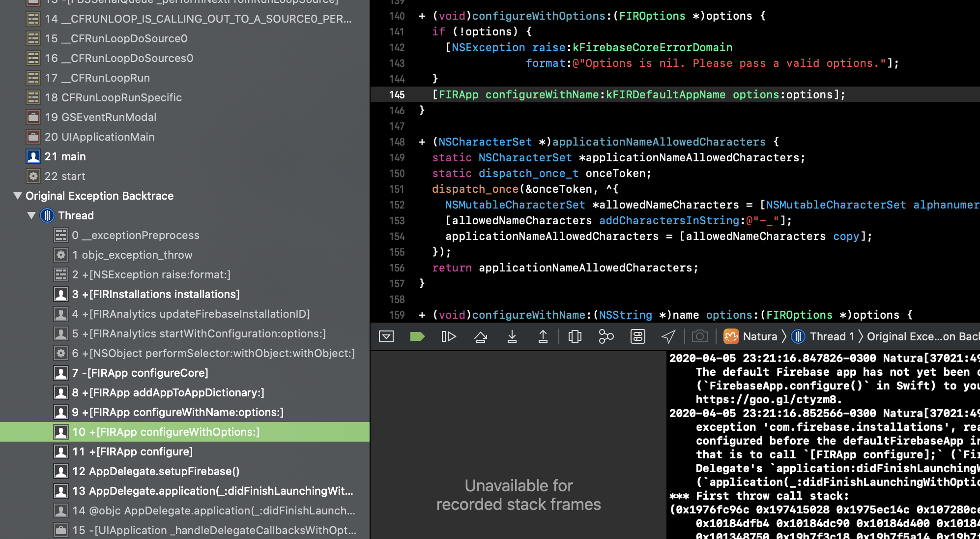980x539 pixels.
Task: Click the First throw call stack console line
Action: (759, 496)
